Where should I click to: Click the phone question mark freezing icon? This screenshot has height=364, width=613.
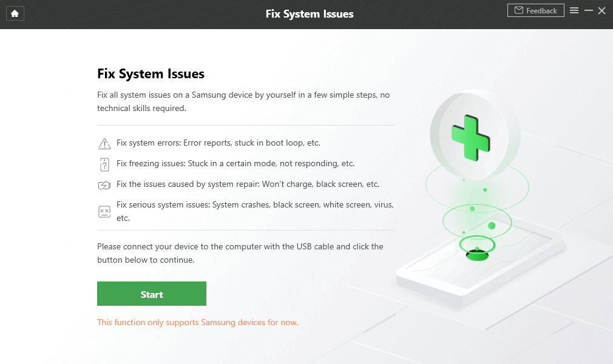pos(104,164)
